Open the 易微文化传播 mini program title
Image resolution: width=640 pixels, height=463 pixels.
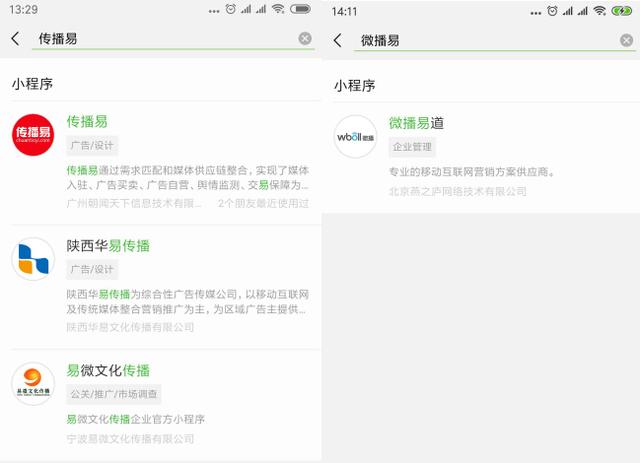pyautogui.click(x=108, y=370)
